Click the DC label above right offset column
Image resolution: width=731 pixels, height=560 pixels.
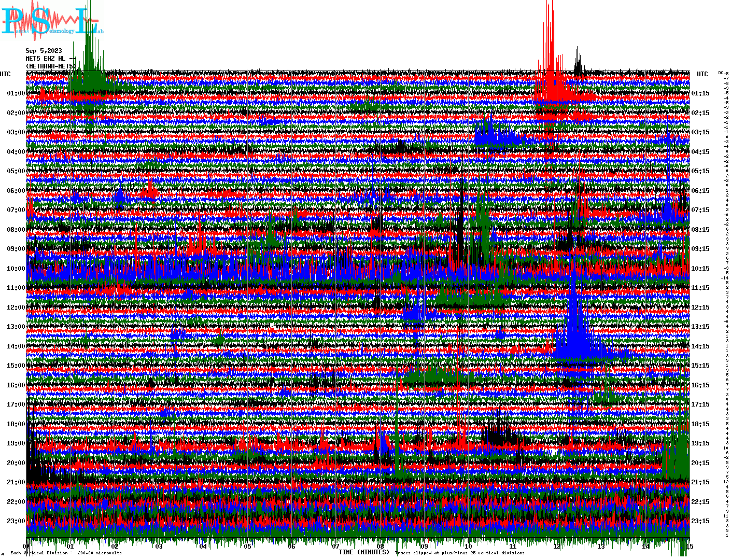pyautogui.click(x=721, y=73)
